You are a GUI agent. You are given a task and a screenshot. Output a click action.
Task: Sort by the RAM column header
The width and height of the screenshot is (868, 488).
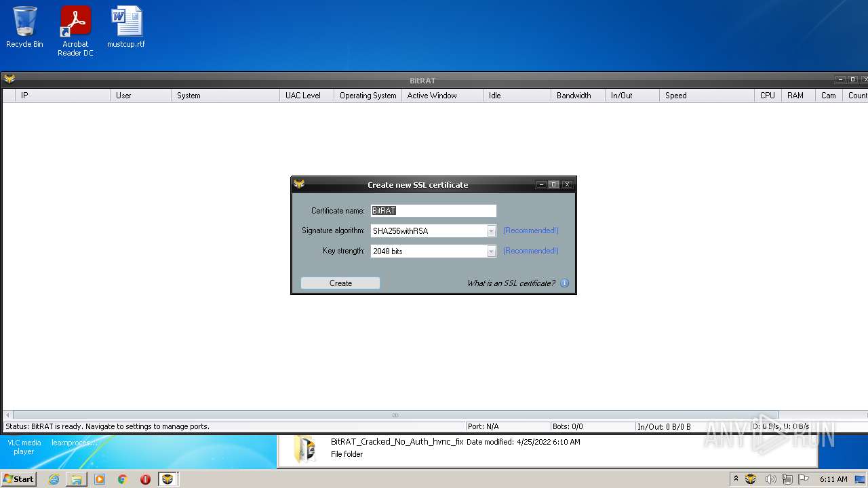pos(798,96)
